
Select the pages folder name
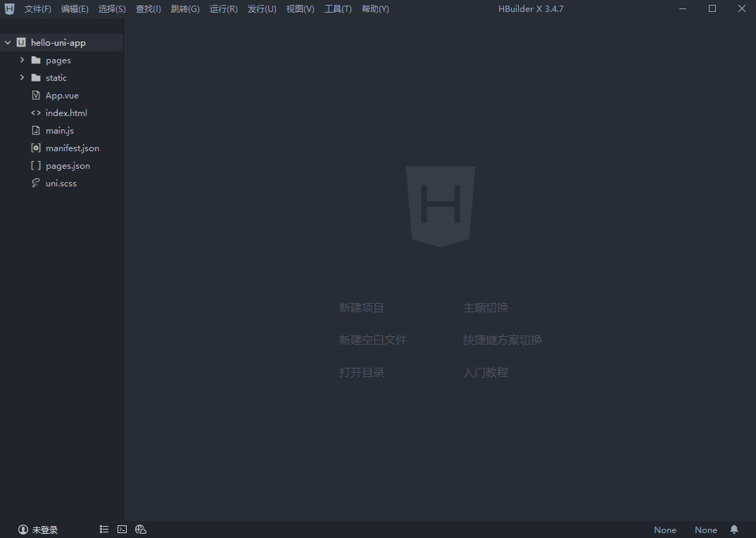coord(58,60)
